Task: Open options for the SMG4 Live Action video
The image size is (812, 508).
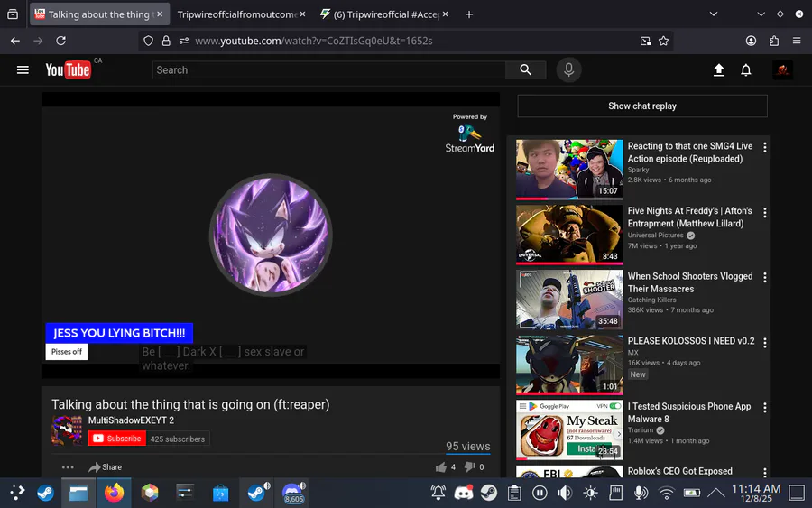Action: (x=765, y=148)
